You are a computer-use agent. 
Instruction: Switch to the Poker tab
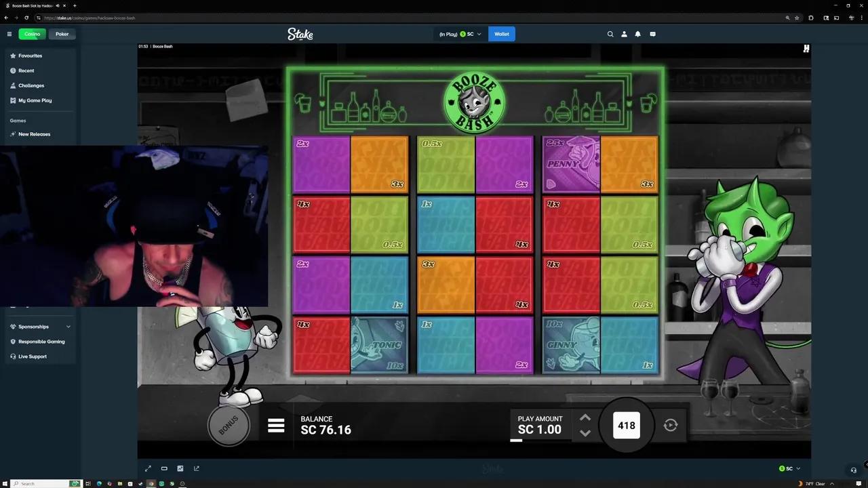[62, 34]
